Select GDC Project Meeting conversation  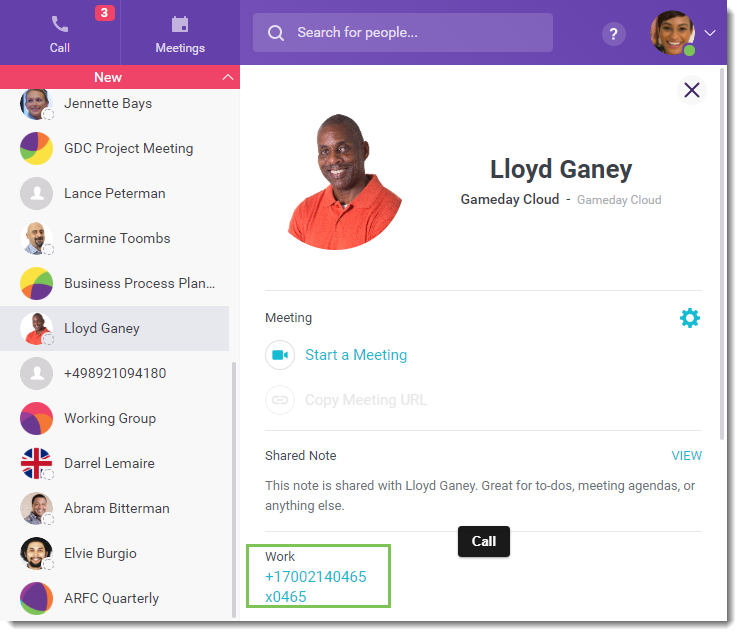tap(115, 148)
